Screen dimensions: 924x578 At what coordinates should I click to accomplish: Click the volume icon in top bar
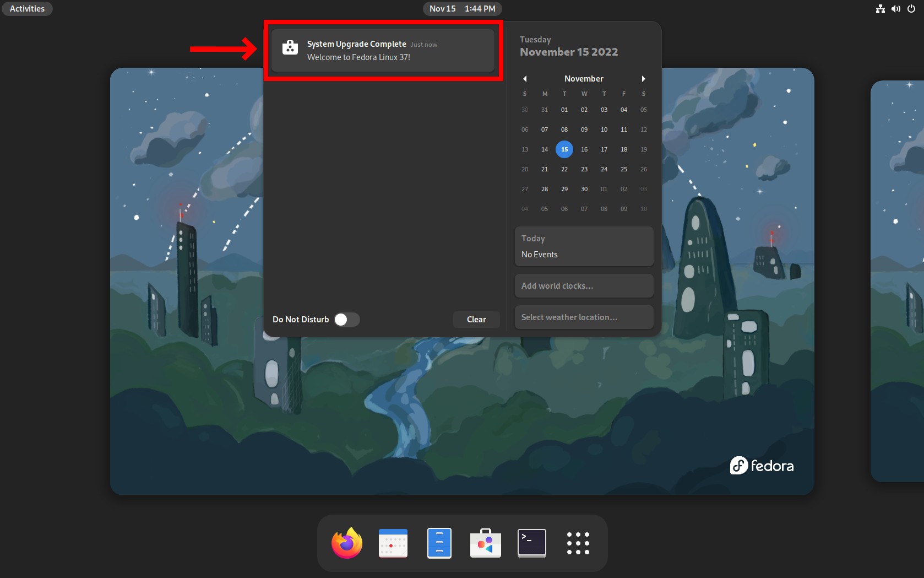point(896,9)
